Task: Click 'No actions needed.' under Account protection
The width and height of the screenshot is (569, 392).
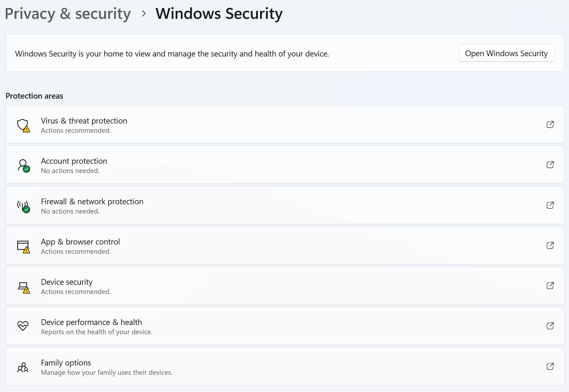Action: coord(70,171)
